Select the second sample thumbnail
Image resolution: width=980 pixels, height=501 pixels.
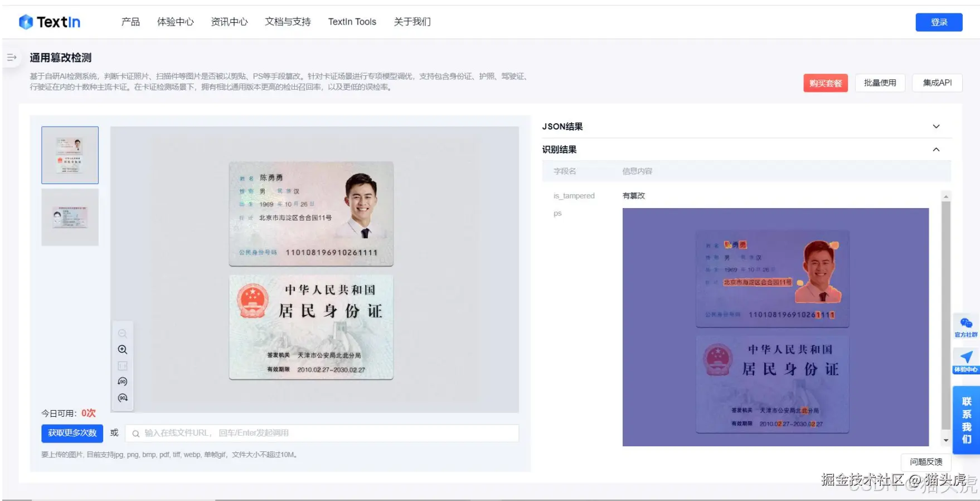[x=70, y=217]
